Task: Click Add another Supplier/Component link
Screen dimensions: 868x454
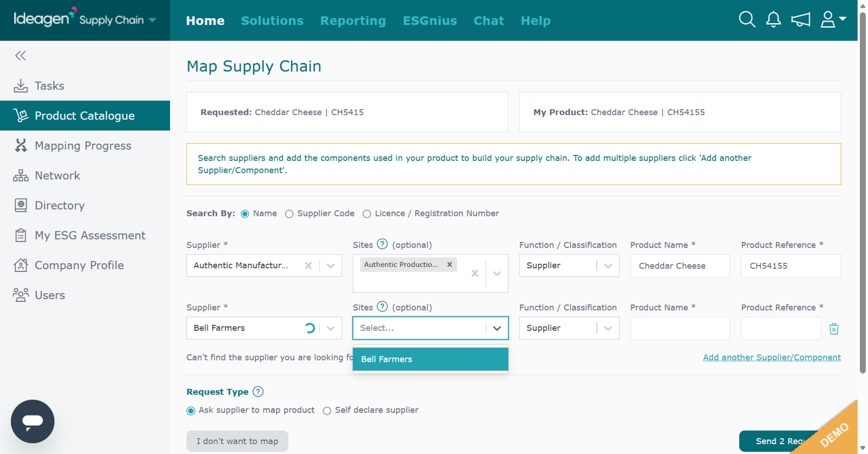Action: [x=772, y=357]
